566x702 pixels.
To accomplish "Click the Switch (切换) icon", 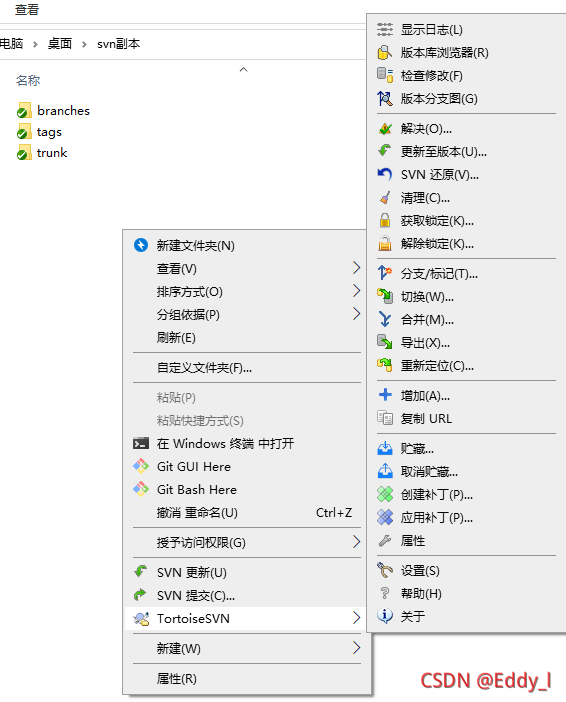I will tap(385, 296).
